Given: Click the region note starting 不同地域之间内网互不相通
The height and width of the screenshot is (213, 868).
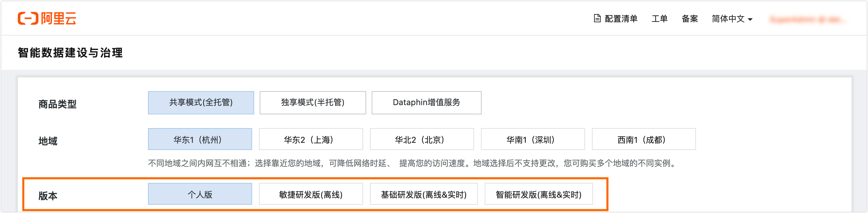Looking at the screenshot, I should tap(413, 163).
